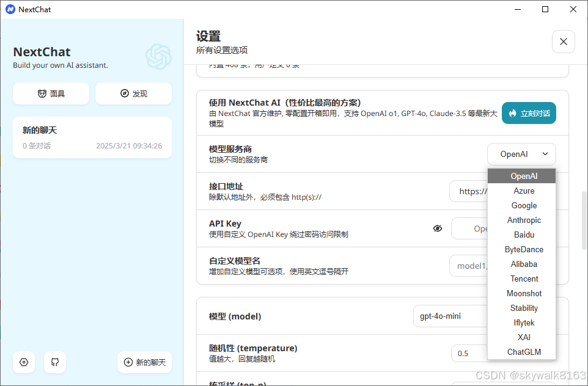Screen dimensions: 588x386
Task: Click the temperature 0.5 value field
Action: click(469, 353)
